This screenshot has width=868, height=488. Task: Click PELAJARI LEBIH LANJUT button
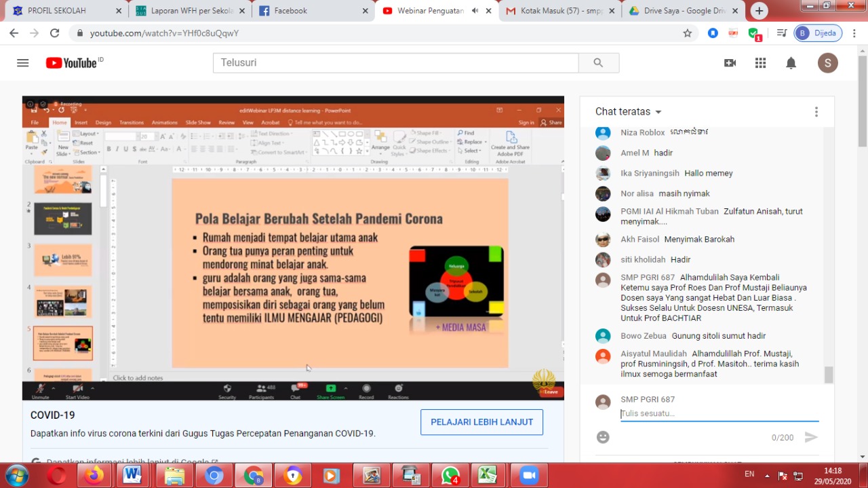(481, 422)
